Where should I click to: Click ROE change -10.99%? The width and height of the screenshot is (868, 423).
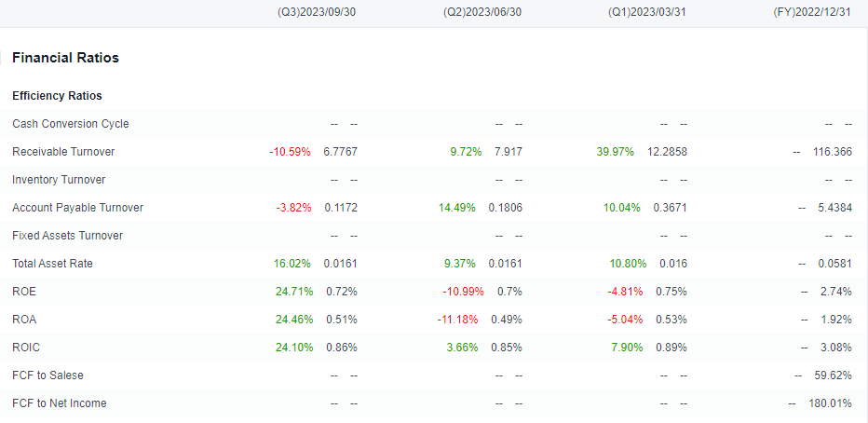[x=463, y=292]
